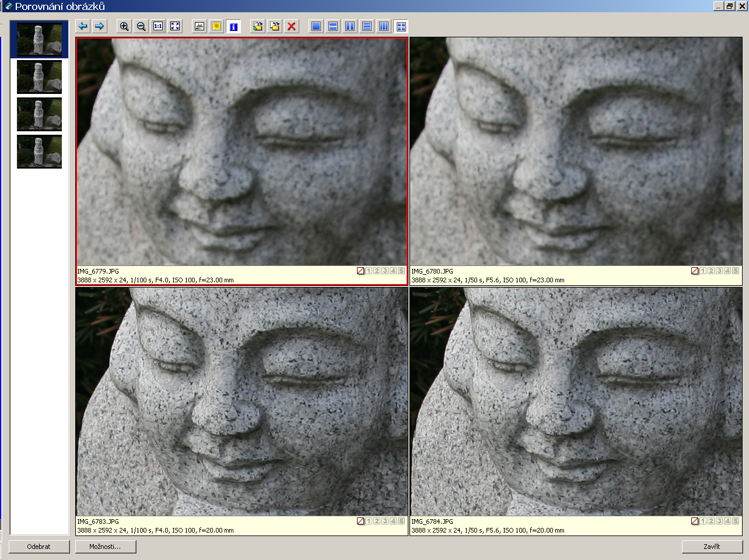Show the histogram using toolbar icon
This screenshot has height=560, width=749.
tap(199, 26)
